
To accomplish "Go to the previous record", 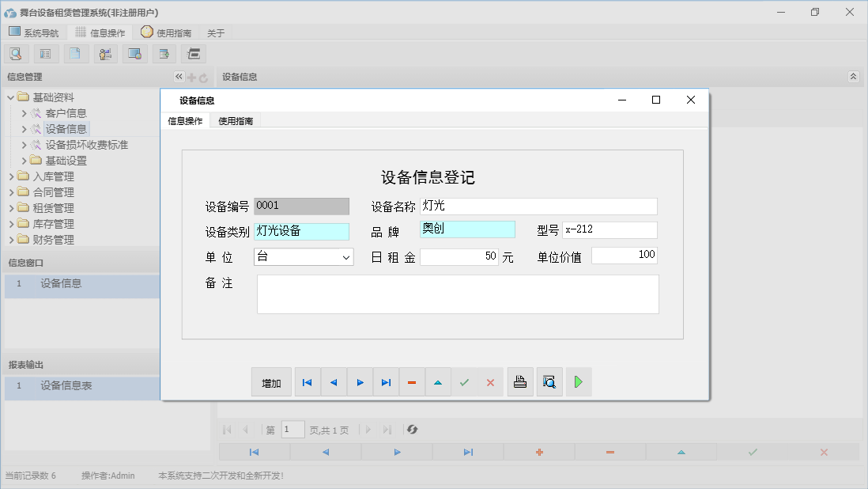I will (x=333, y=381).
